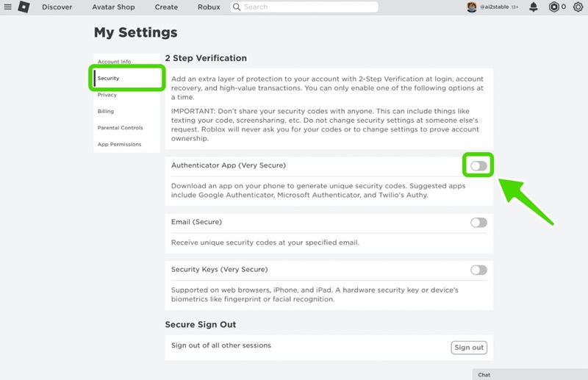Screen dimensions: 588x380
Task: Switch to Account Info settings tab
Action: coord(114,62)
